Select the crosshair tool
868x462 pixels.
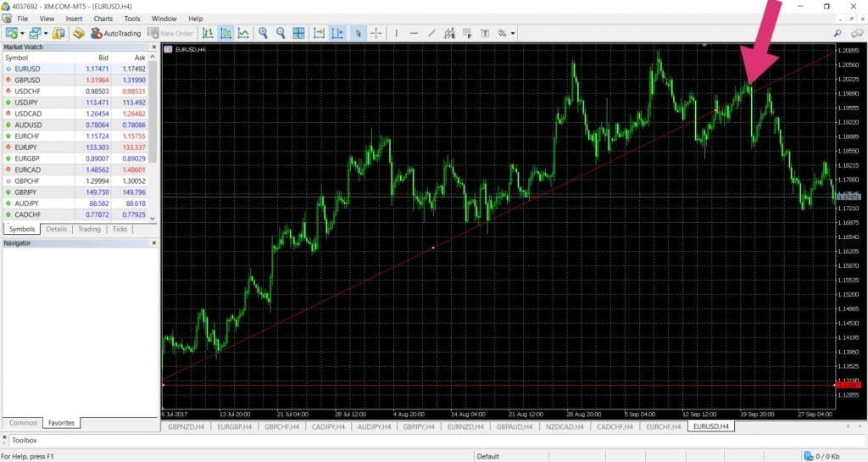[x=376, y=33]
